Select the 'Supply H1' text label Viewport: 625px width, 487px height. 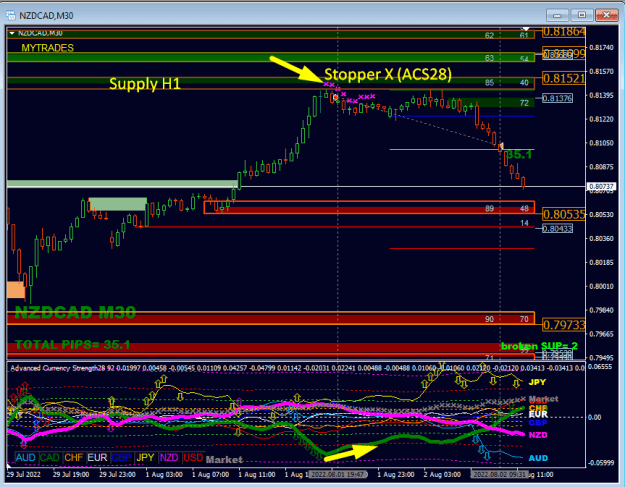tap(145, 84)
